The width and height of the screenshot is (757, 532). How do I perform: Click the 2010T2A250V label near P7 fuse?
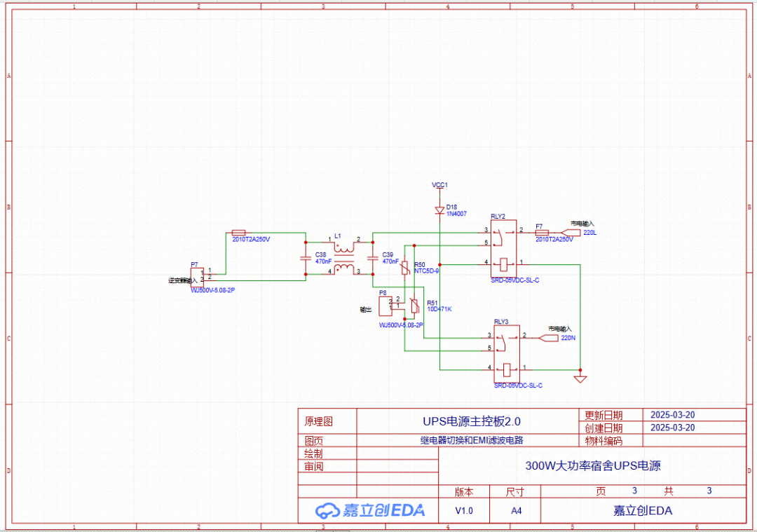click(x=250, y=240)
